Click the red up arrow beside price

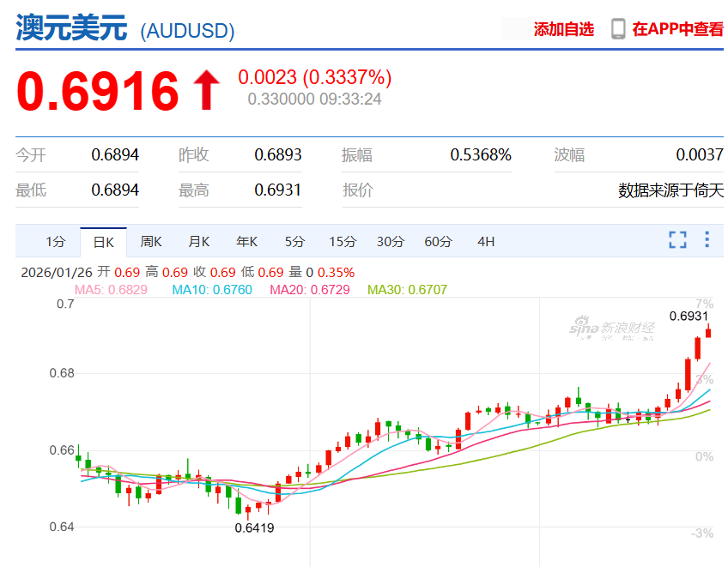(206, 91)
